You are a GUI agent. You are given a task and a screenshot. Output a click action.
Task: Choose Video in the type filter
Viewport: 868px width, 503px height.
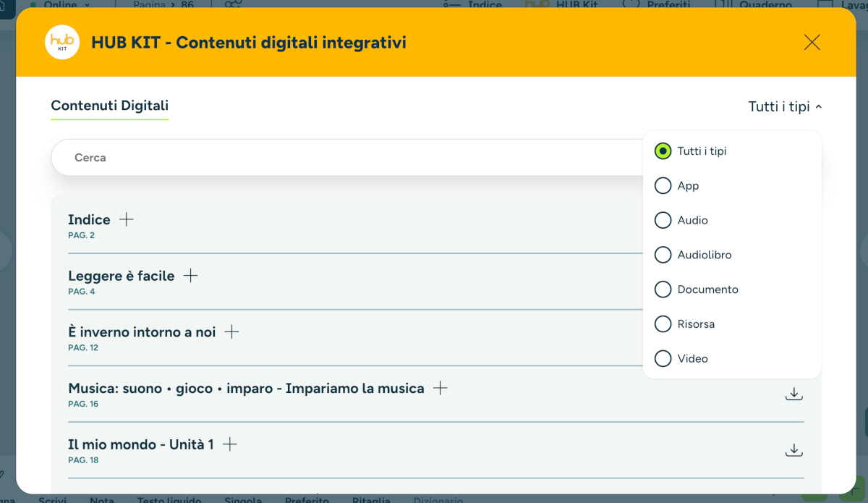[x=663, y=358]
